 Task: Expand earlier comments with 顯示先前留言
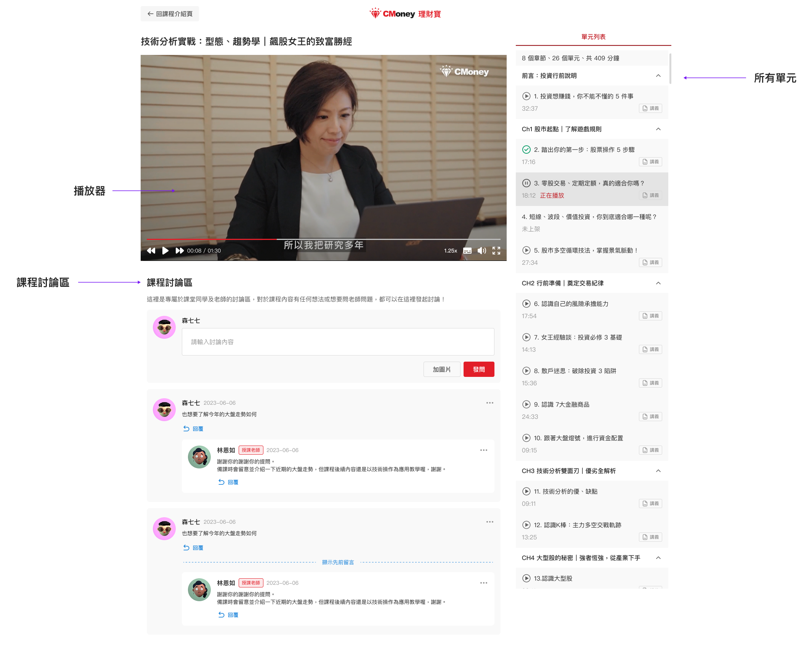click(338, 562)
